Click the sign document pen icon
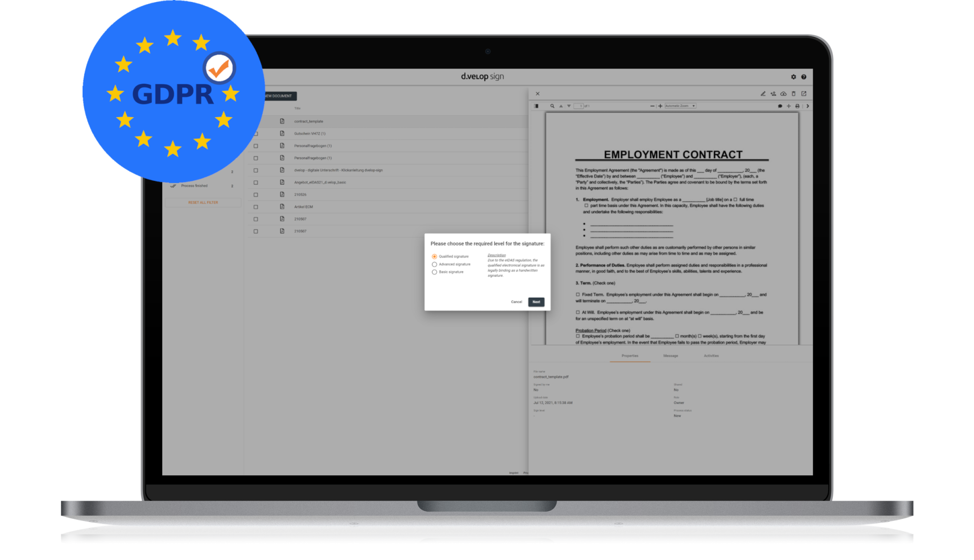Screen dimensions: 974x560 [763, 94]
